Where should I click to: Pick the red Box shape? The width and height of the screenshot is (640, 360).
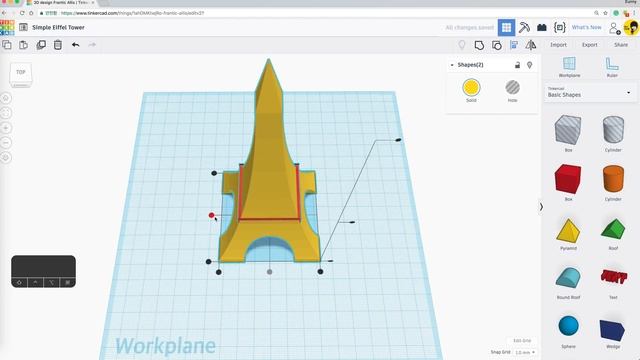pyautogui.click(x=568, y=179)
